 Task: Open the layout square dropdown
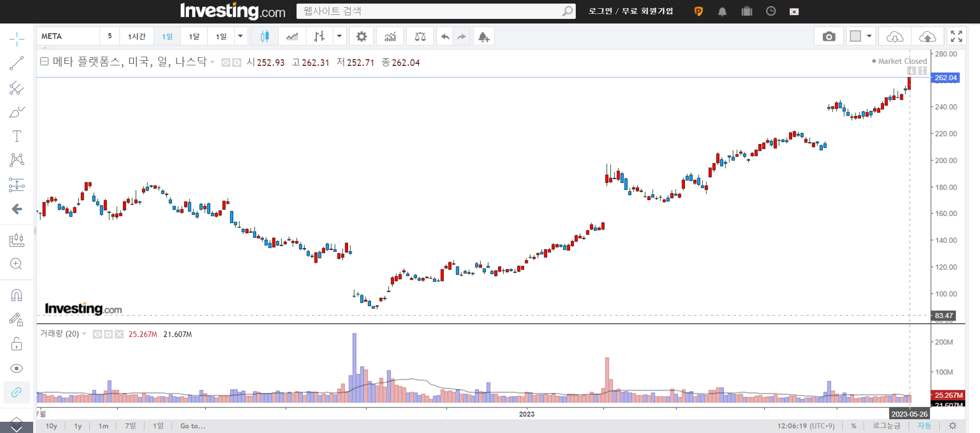click(x=861, y=36)
